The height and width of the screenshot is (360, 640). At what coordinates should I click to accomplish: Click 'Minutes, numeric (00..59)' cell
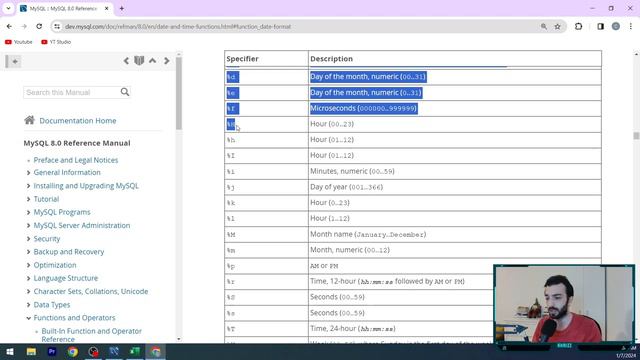[455, 171]
